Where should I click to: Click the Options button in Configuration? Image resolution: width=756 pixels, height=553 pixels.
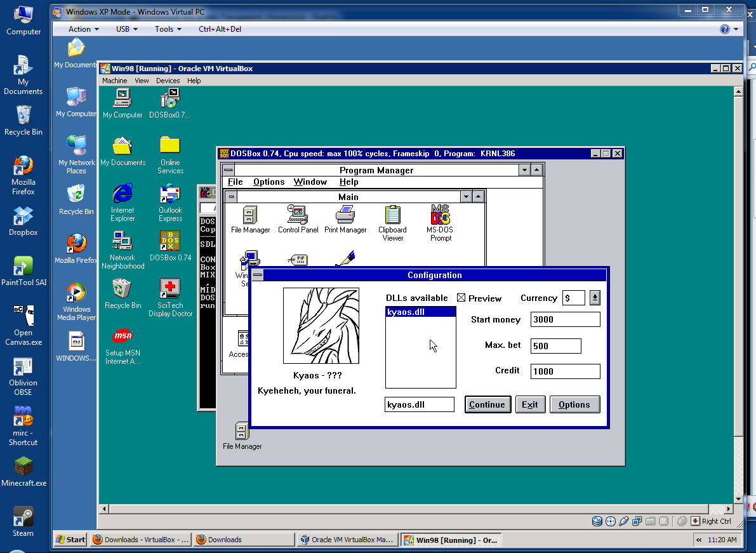[x=574, y=404]
